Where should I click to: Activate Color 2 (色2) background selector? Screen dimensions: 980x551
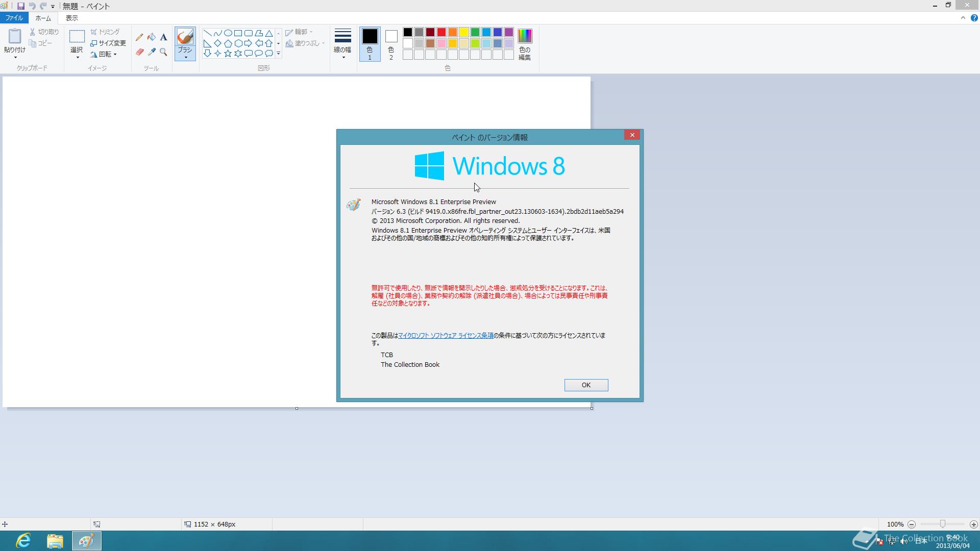tap(391, 44)
